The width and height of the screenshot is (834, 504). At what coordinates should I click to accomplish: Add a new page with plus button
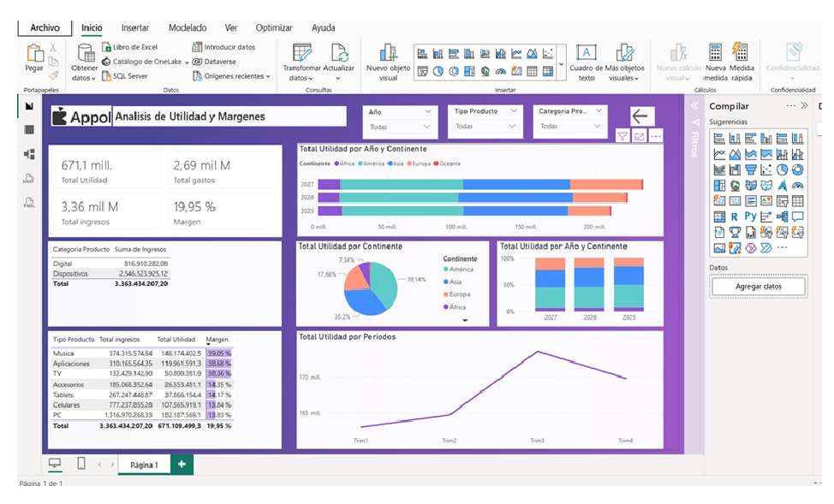(x=181, y=464)
